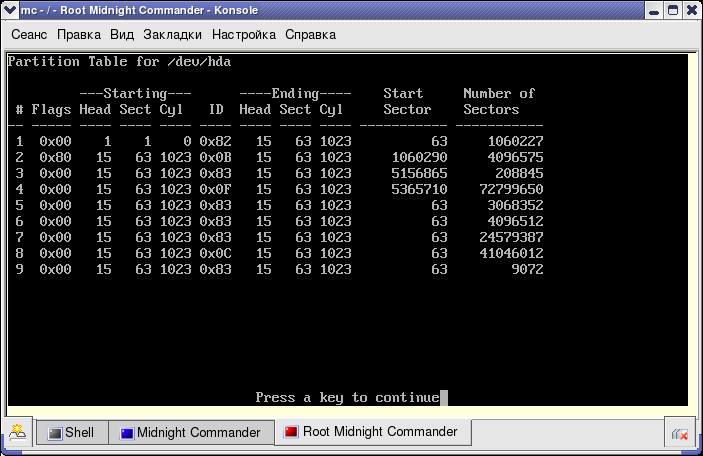Viewport: 703px width, 456px height.
Task: Minimize the Konsole window
Action: tap(654, 10)
